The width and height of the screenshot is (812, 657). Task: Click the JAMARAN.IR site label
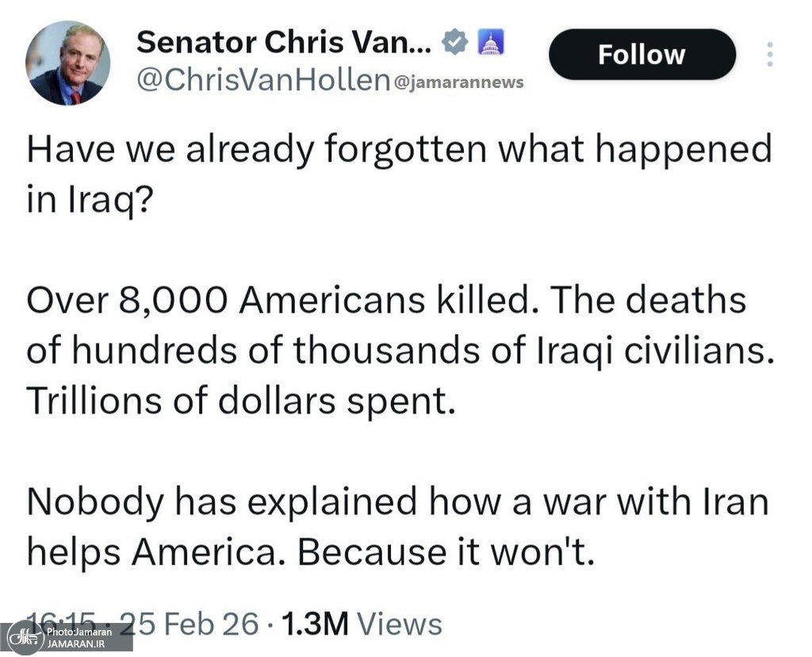tap(76, 644)
